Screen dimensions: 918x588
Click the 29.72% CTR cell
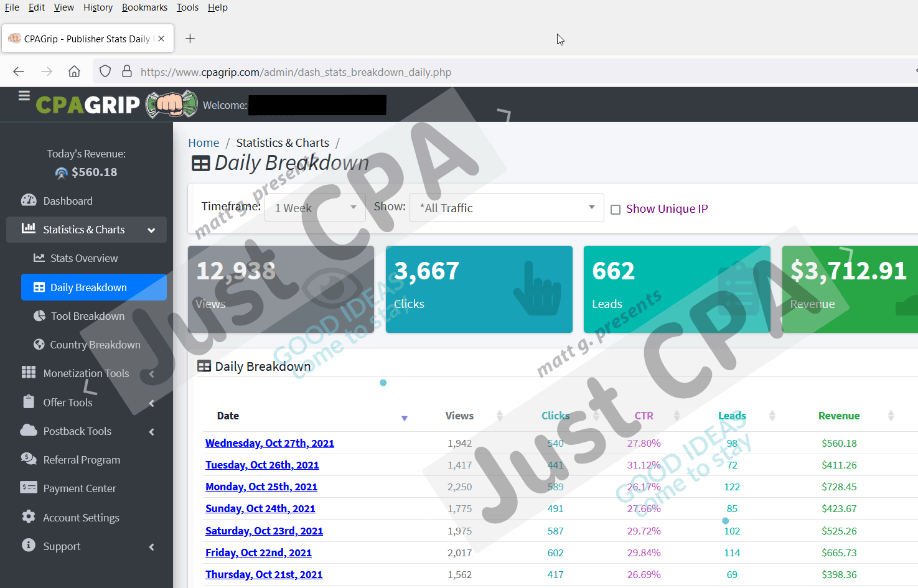coord(644,531)
